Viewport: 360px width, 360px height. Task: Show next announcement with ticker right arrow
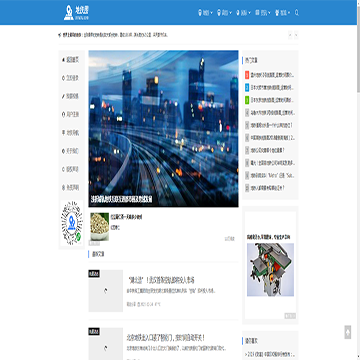click(x=296, y=35)
